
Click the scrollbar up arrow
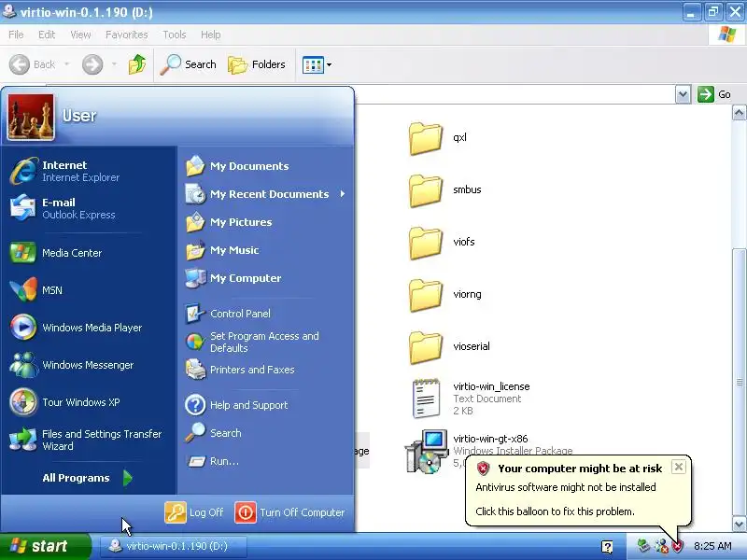click(x=739, y=113)
